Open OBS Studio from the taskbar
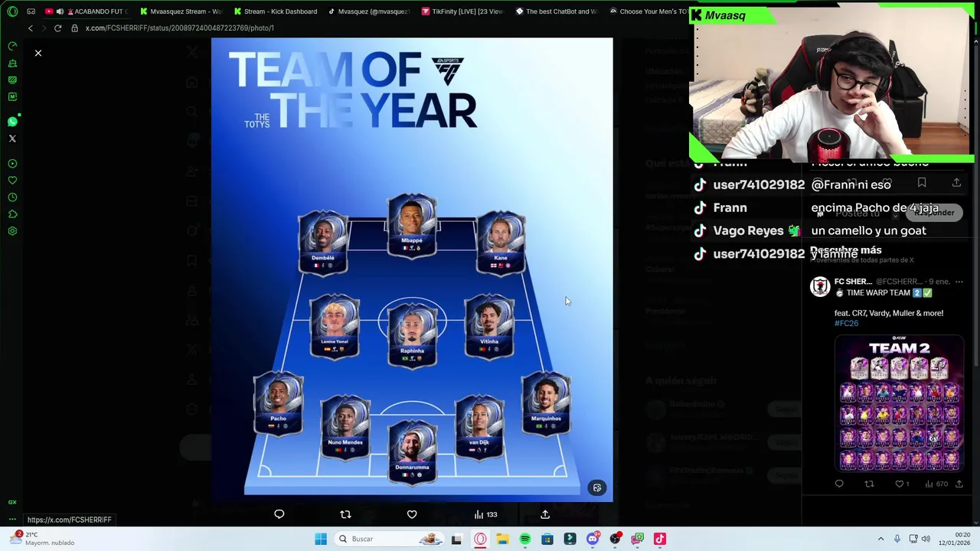The image size is (980, 551). pos(615,539)
